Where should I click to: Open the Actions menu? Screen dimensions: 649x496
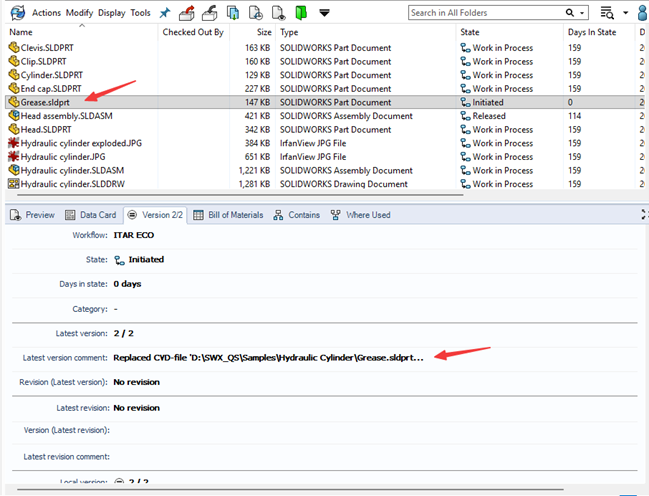tap(46, 13)
